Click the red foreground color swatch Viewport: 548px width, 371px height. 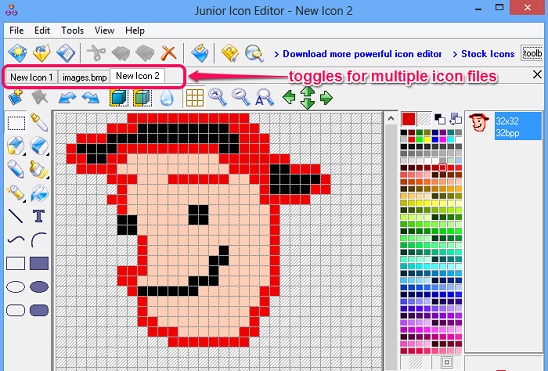pos(408,119)
